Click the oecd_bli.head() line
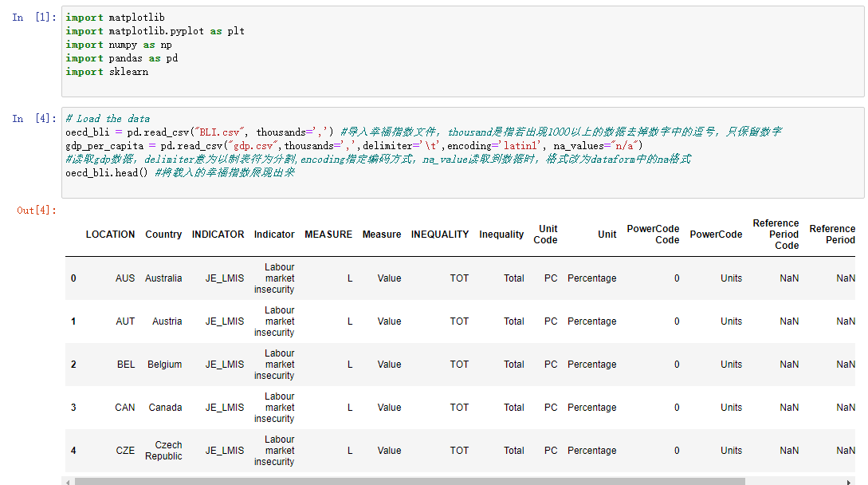This screenshot has width=868, height=485. (180, 173)
